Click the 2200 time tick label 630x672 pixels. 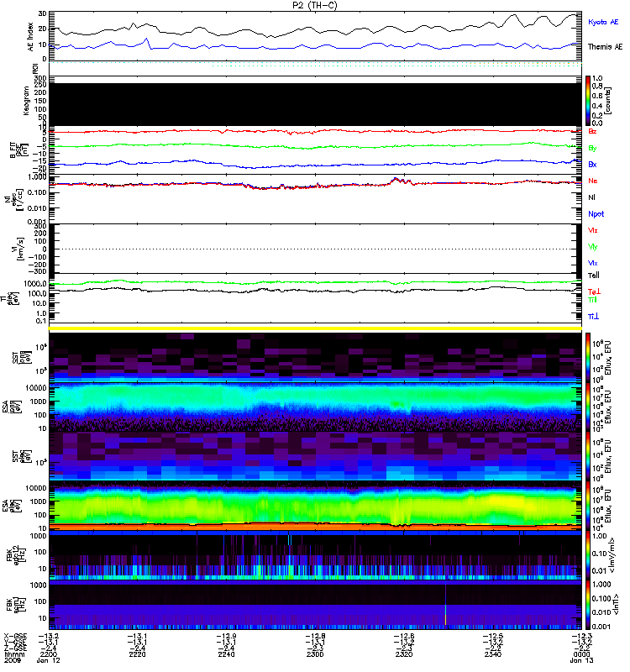tap(48, 654)
